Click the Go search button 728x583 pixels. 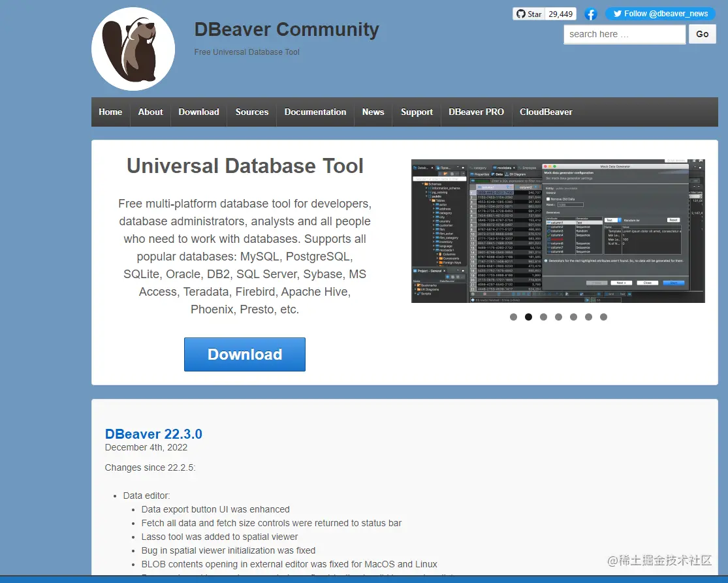tap(702, 35)
